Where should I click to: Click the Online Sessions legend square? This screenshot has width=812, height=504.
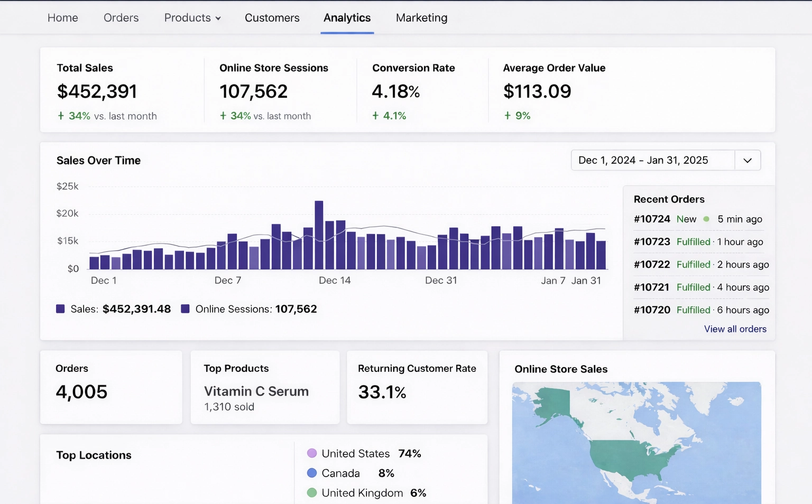pyautogui.click(x=184, y=309)
